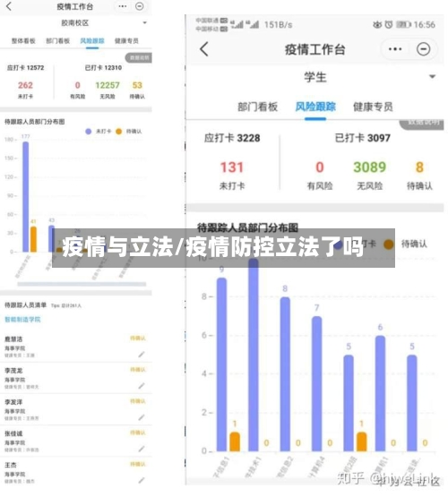Tap the 待跟踪人员清单 heading
448x497 pixels.
point(25,305)
